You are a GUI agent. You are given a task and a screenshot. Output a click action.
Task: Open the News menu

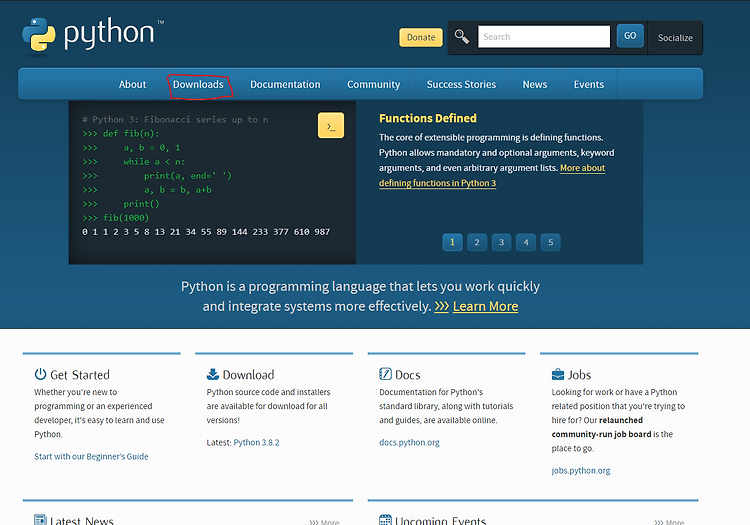pyautogui.click(x=534, y=84)
